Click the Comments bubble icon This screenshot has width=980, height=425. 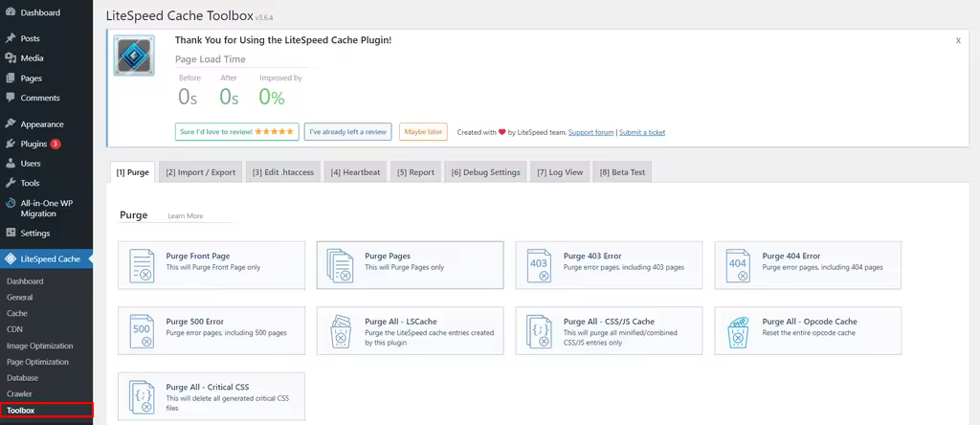pos(10,99)
